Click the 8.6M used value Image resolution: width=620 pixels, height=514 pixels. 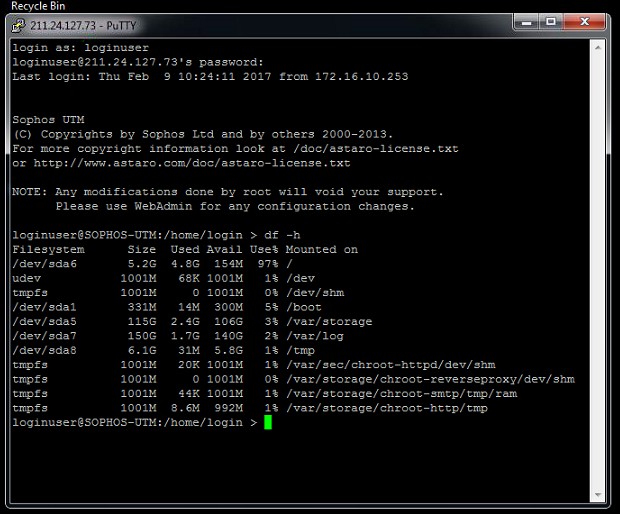(185, 408)
